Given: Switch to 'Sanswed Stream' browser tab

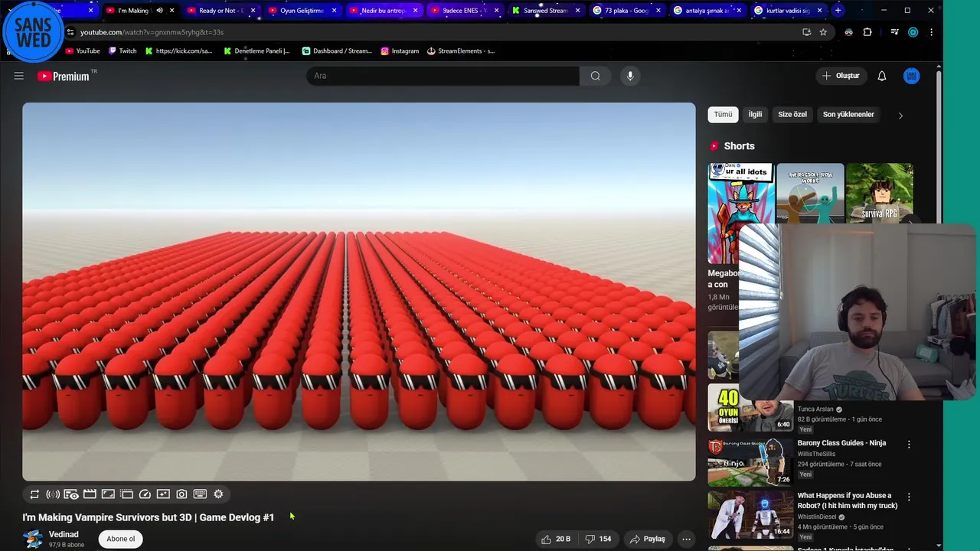Looking at the screenshot, I should (x=544, y=11).
